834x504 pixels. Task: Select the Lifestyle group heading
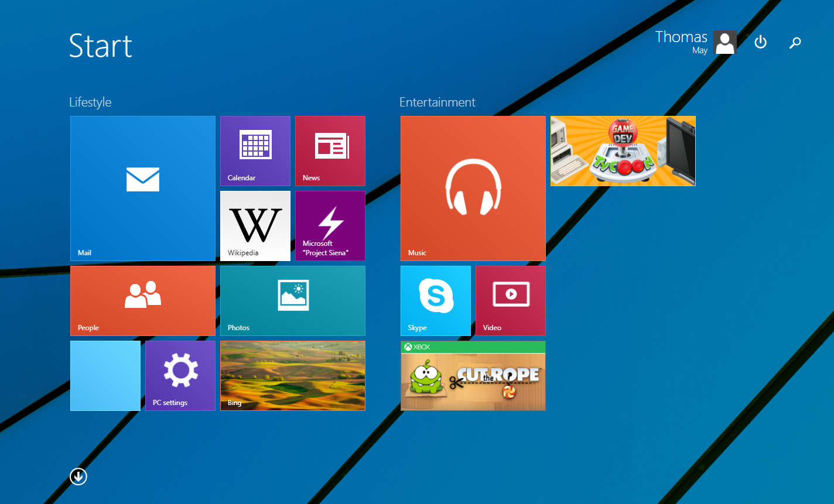pyautogui.click(x=90, y=102)
